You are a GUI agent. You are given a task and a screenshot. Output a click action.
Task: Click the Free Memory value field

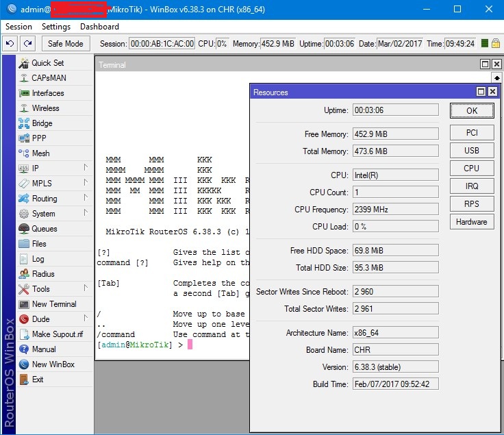(396, 134)
